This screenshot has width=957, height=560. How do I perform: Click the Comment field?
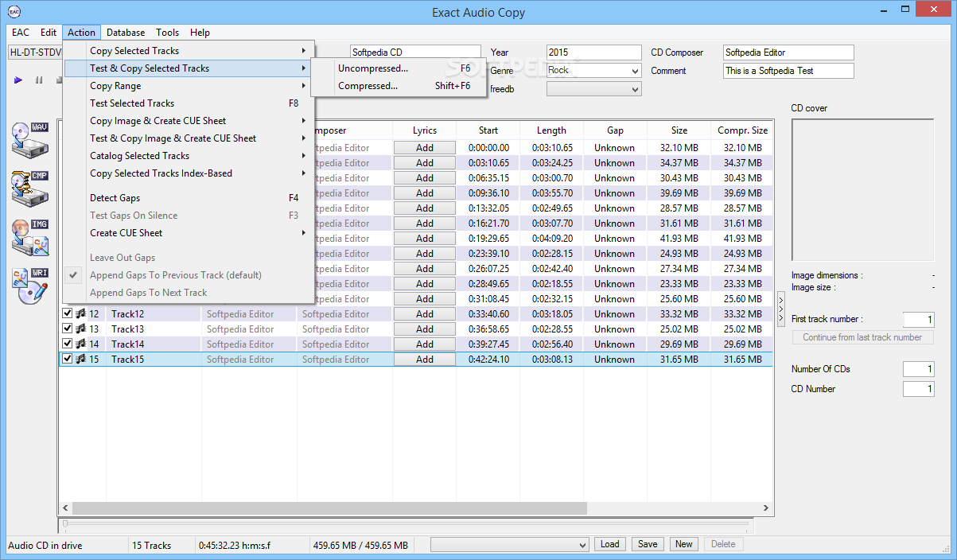click(x=788, y=71)
